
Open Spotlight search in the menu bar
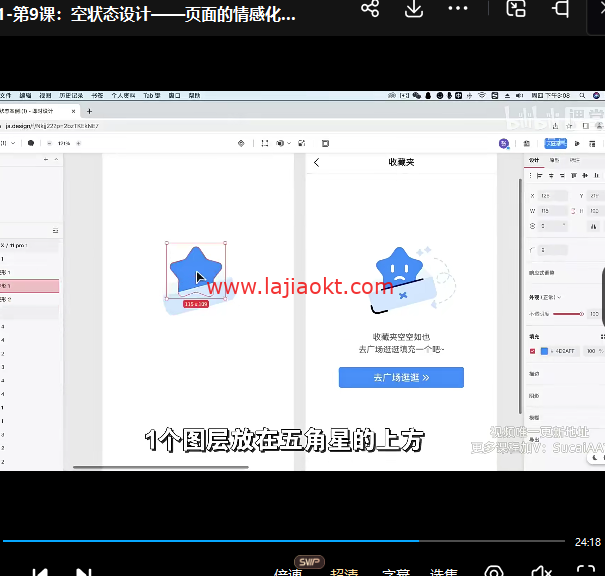click(582, 95)
